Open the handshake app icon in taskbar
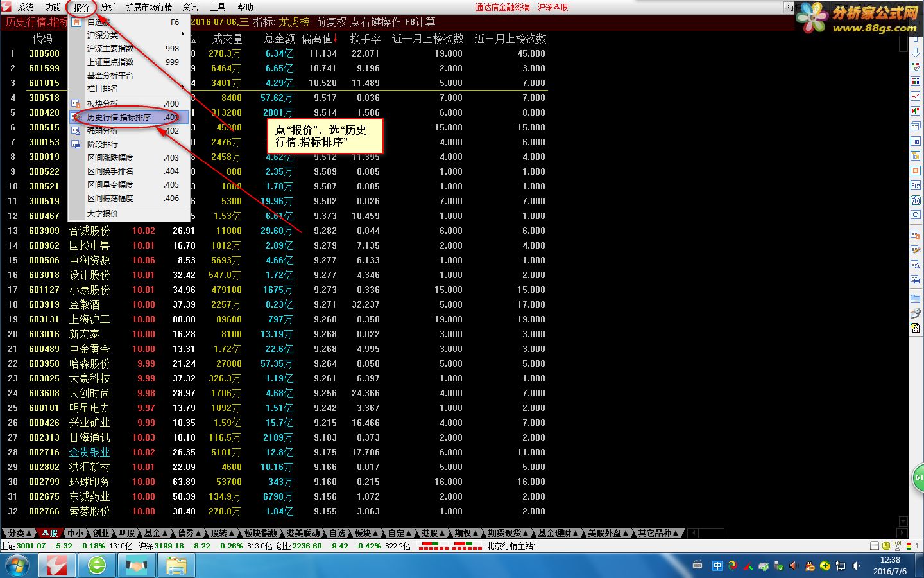The height and width of the screenshot is (578, 924). coord(136,565)
